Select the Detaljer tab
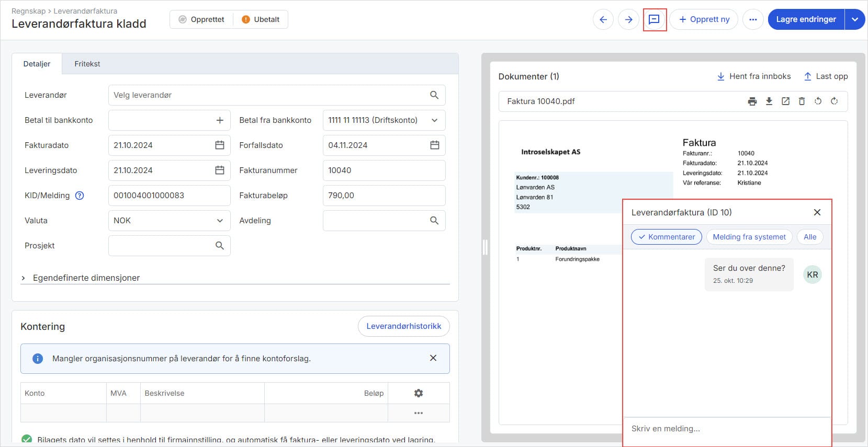 (x=37, y=64)
